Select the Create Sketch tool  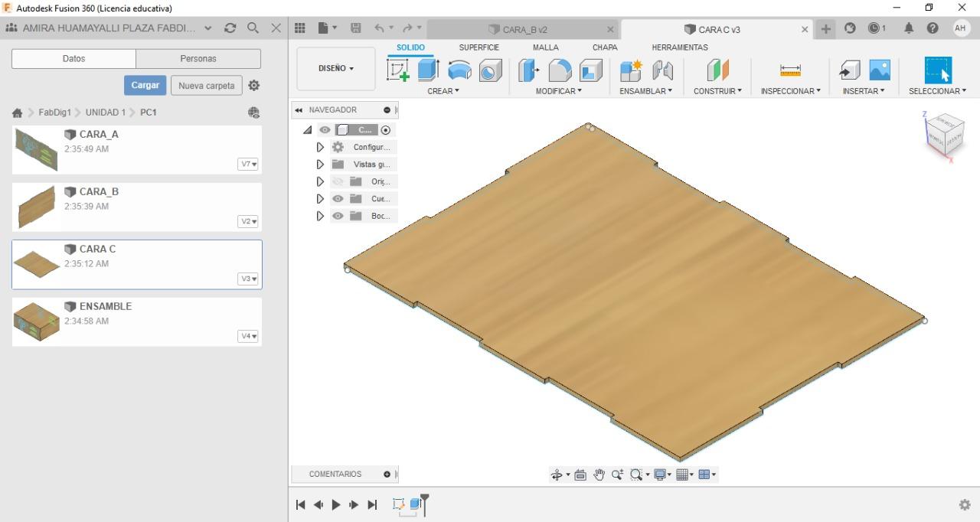398,70
